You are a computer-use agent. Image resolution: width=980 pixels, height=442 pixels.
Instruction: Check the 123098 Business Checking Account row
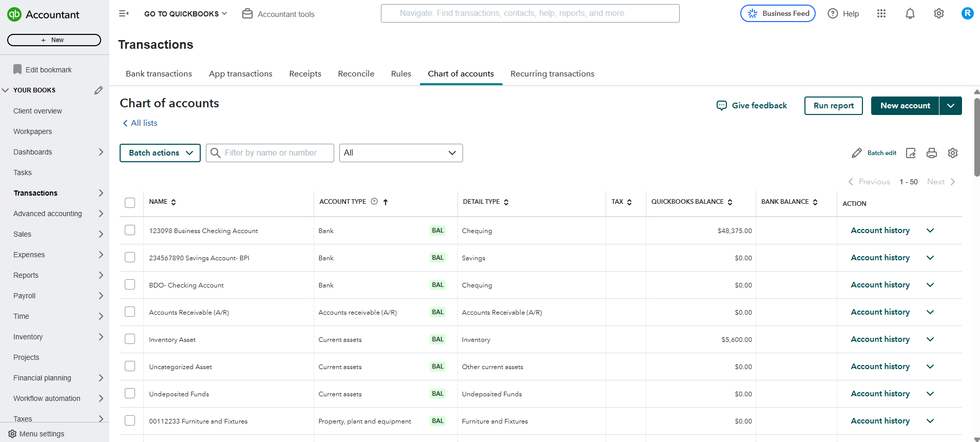130,230
